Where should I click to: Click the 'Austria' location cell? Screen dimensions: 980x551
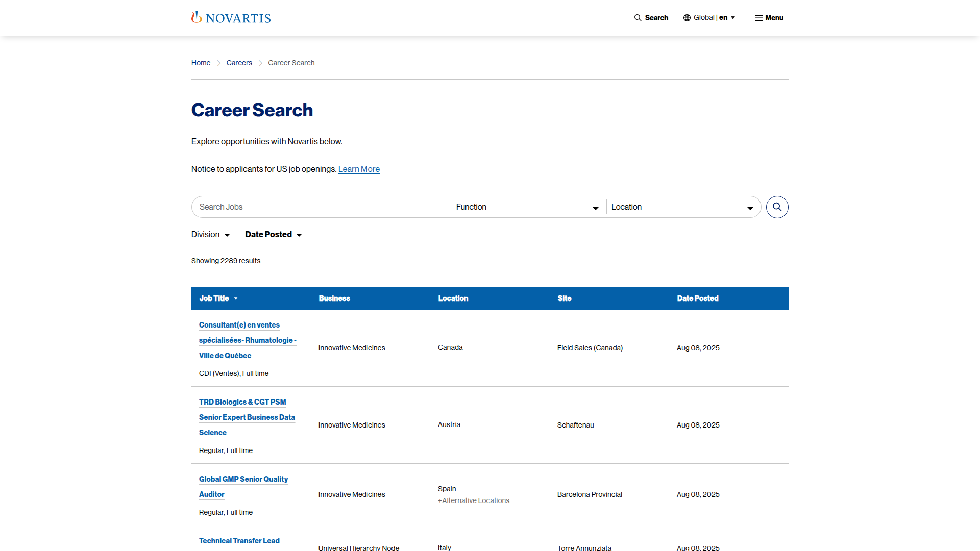pos(449,425)
